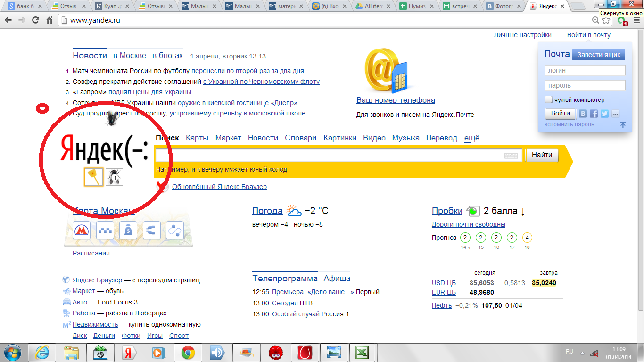Click the browser forward arrow

[22, 20]
